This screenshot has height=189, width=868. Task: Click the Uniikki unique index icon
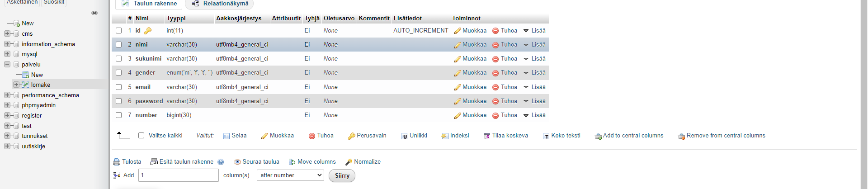[x=404, y=136]
